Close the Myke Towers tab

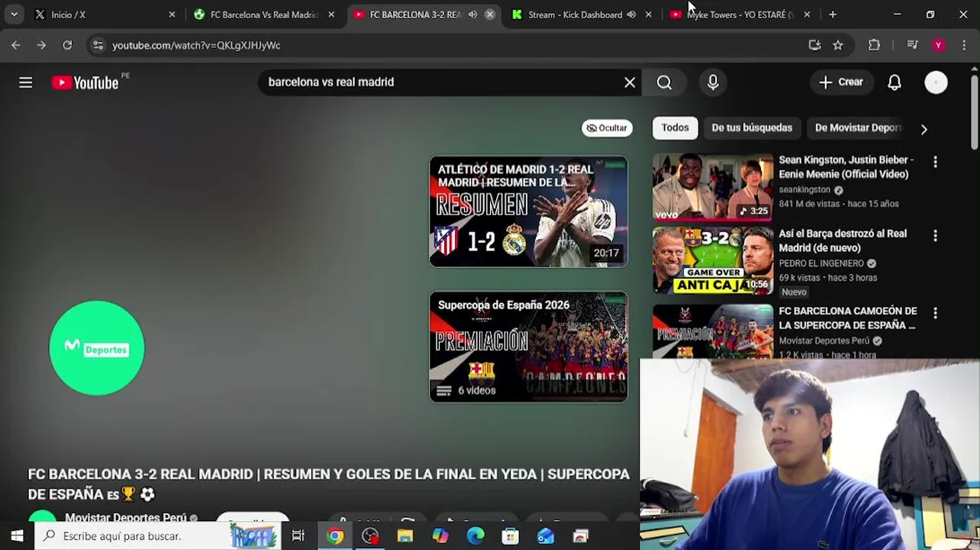point(807,15)
